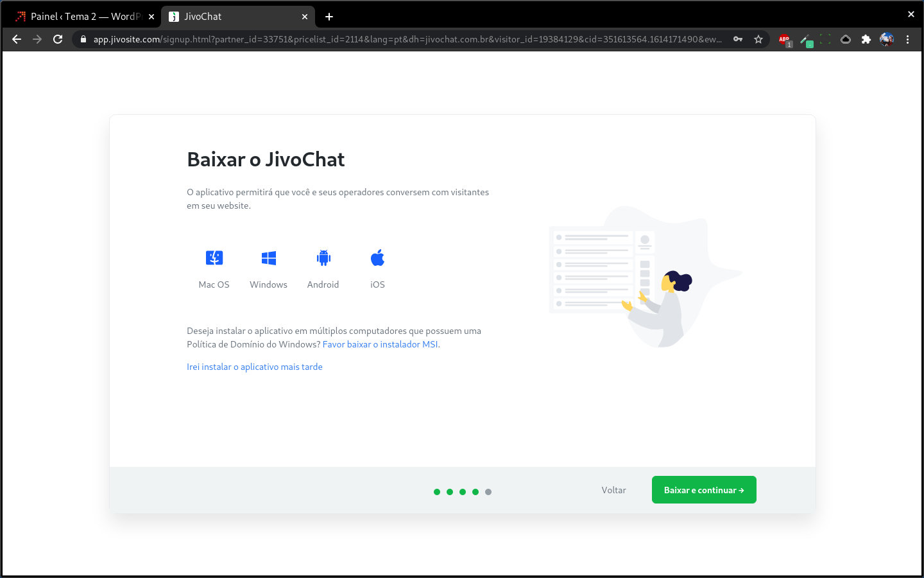
Task: Select the Mac OS download icon
Action: tap(214, 258)
